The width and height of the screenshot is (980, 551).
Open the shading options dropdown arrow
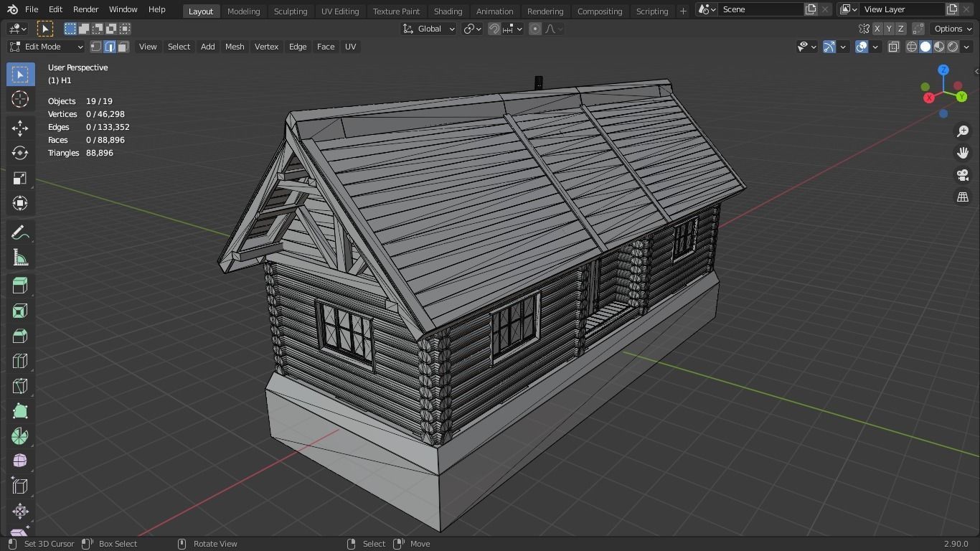966,47
